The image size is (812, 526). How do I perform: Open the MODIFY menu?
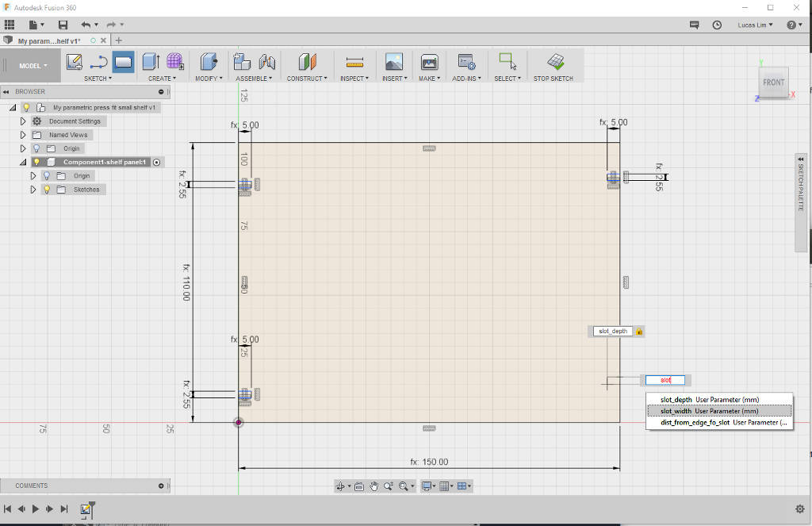pyautogui.click(x=209, y=79)
